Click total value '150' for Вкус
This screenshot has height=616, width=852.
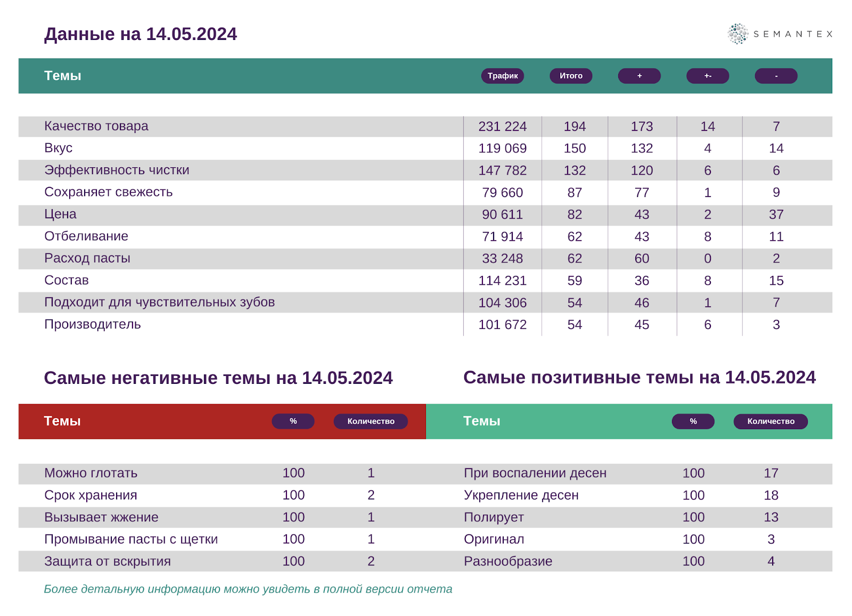[x=575, y=149]
